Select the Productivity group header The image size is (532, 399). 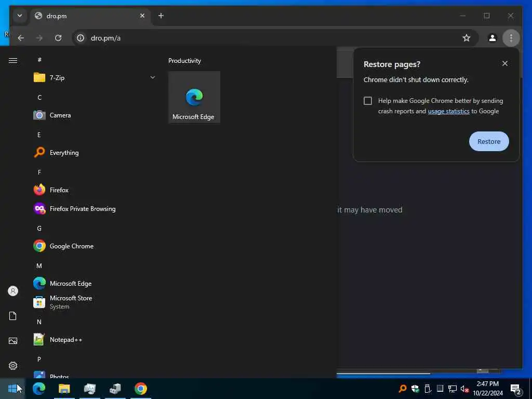184,61
